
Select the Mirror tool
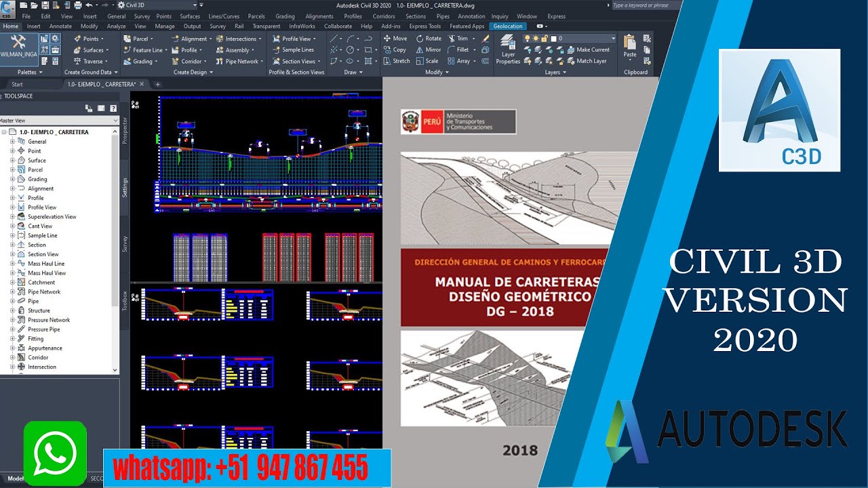(429, 49)
